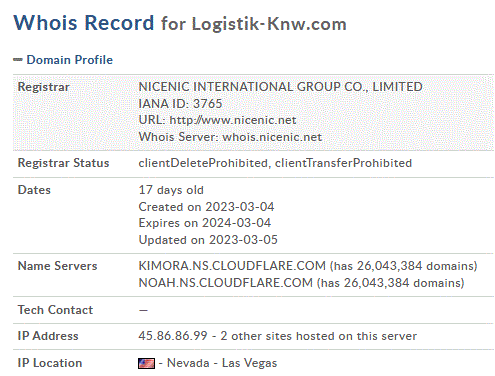This screenshot has width=495, height=376.
Task: Click the 45.86.86.99 IP address
Action: pos(173,336)
